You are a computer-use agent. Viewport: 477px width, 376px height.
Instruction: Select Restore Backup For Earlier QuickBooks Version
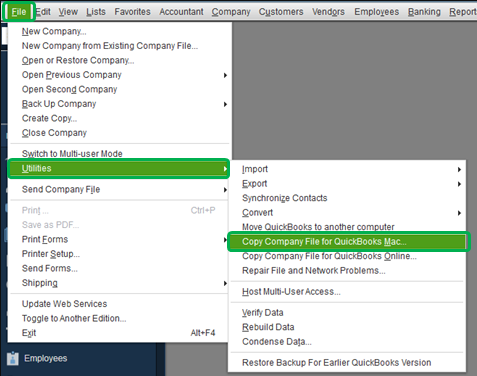tap(347, 363)
